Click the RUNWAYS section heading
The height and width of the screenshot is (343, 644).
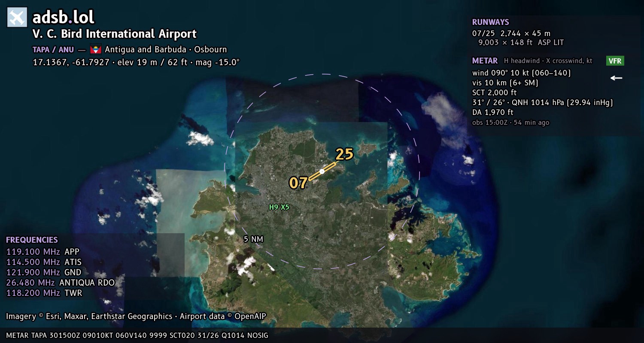491,22
